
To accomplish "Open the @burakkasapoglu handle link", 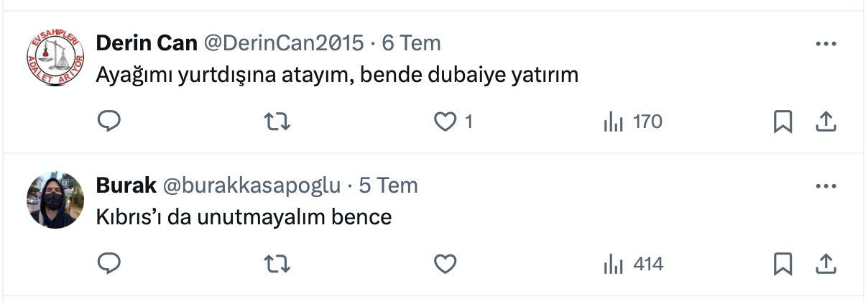I will coord(251,186).
